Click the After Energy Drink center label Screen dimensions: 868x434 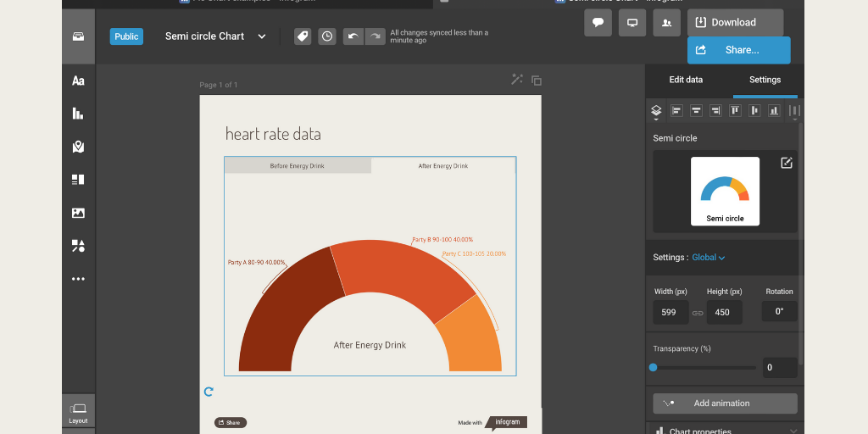(x=370, y=345)
